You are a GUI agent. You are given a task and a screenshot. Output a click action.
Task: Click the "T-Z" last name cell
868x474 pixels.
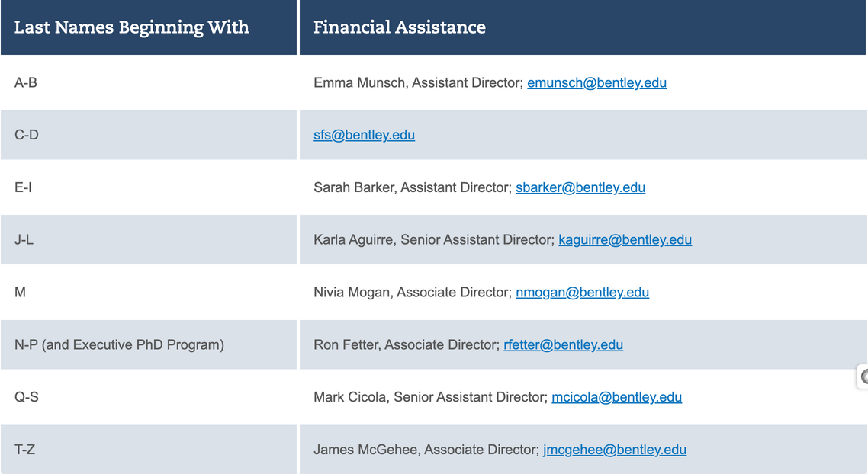(x=24, y=450)
